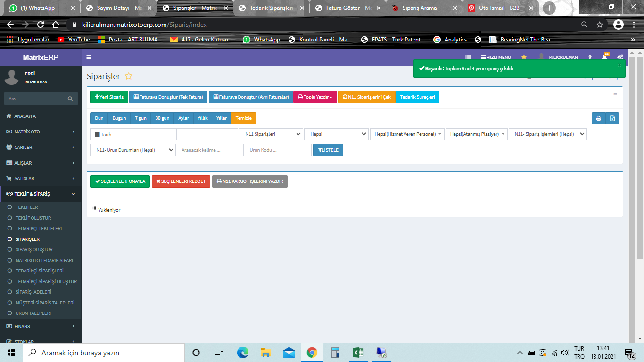
Task: Click barcode icon in top header
Action: tap(468, 57)
